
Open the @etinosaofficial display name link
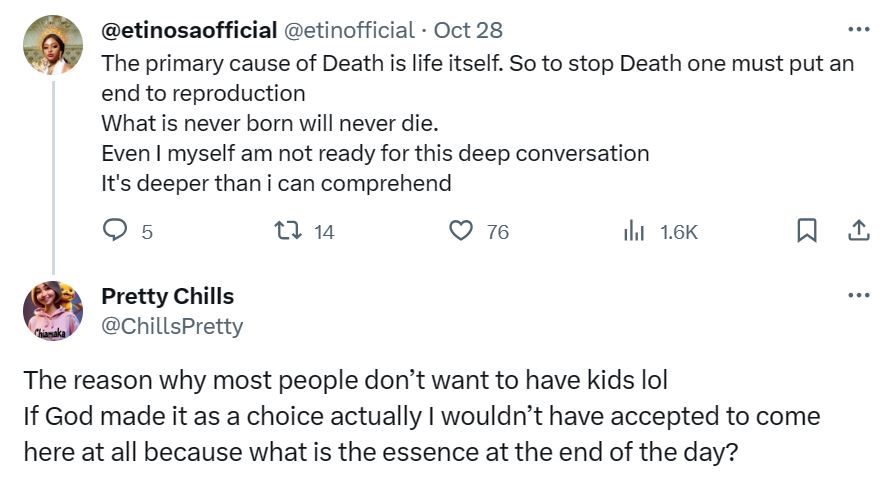tap(190, 30)
